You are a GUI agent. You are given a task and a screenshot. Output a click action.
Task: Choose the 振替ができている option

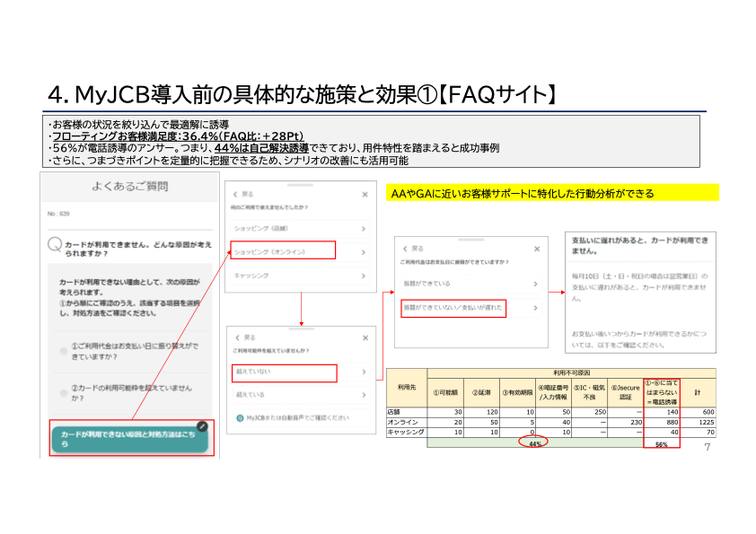pos(471,284)
